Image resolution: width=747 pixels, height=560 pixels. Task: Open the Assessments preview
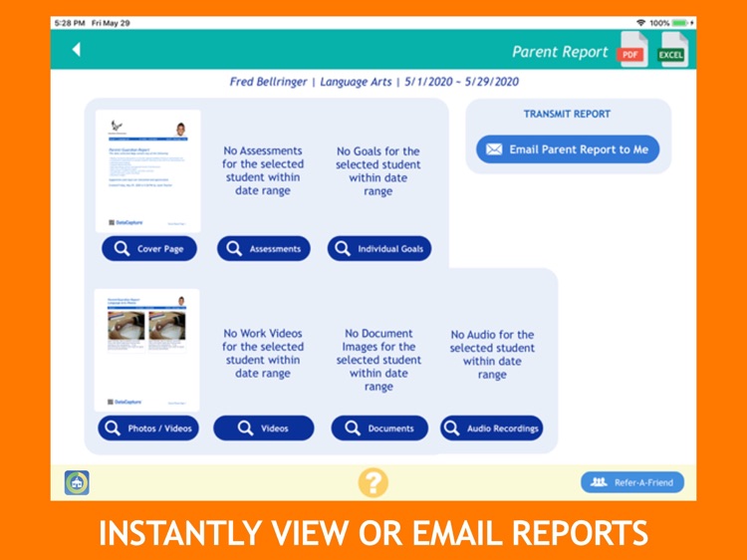coord(264,249)
